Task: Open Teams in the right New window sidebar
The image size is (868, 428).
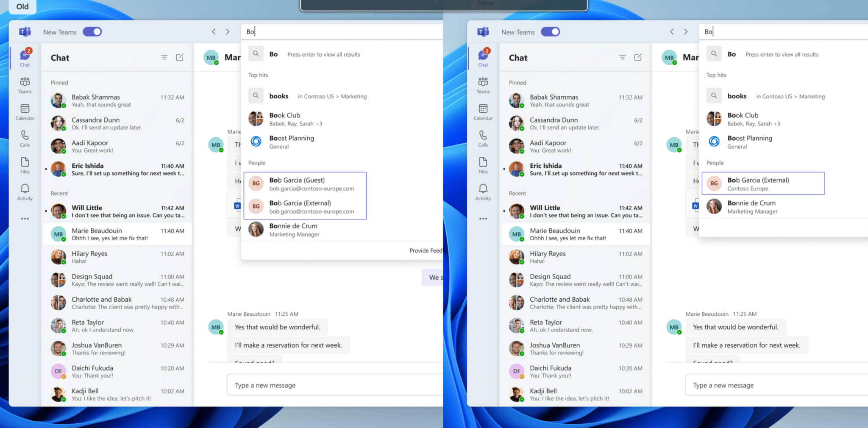Action: tap(483, 85)
